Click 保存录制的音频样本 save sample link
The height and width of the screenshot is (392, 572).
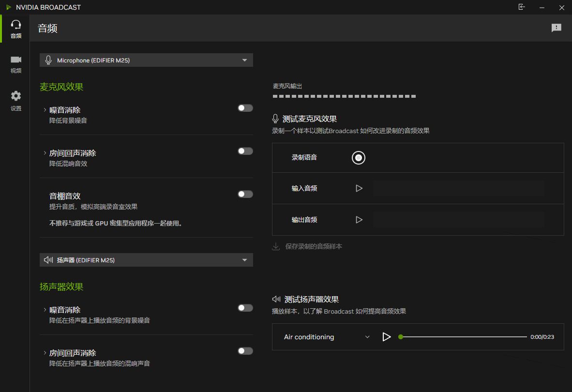[x=314, y=246]
